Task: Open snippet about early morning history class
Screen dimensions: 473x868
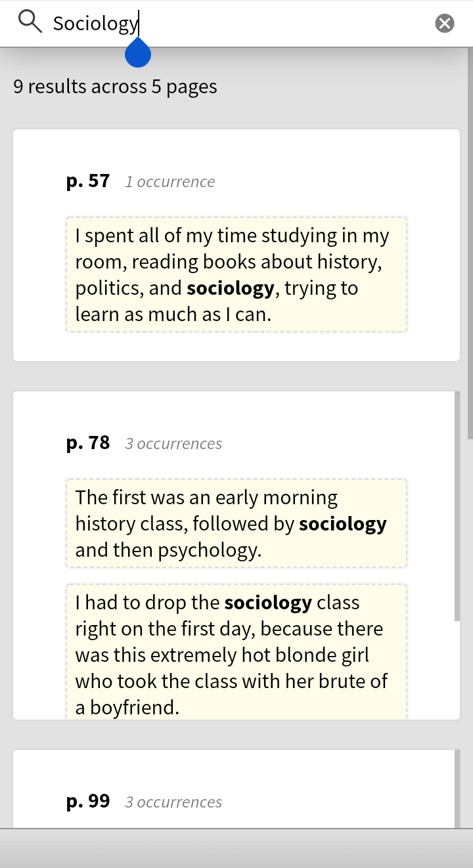Action: (x=236, y=523)
